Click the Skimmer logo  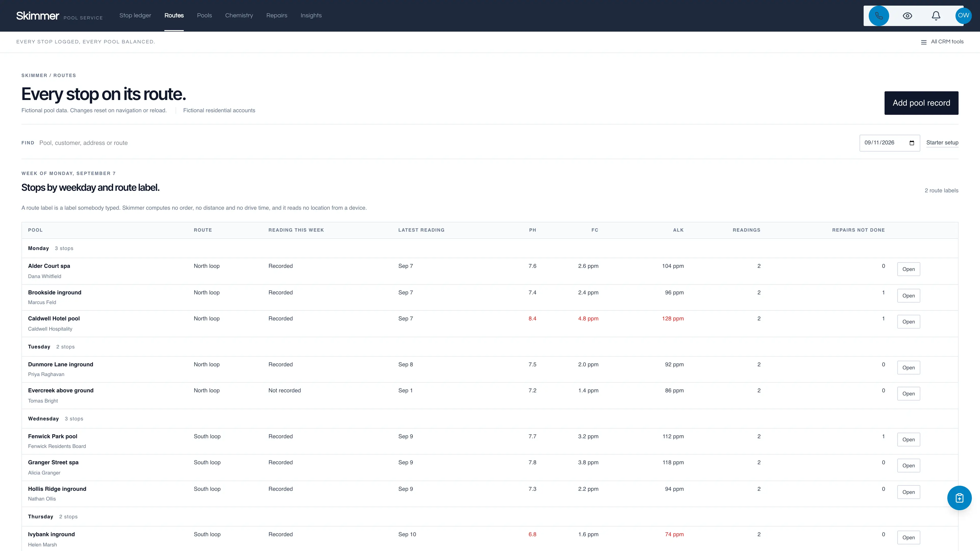38,16
